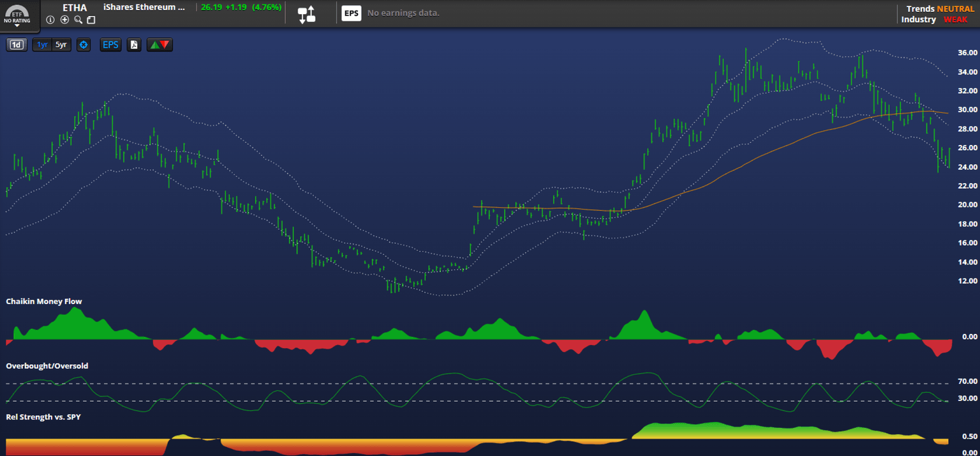
Task: Select the magnifying glass search icon
Action: (x=77, y=20)
